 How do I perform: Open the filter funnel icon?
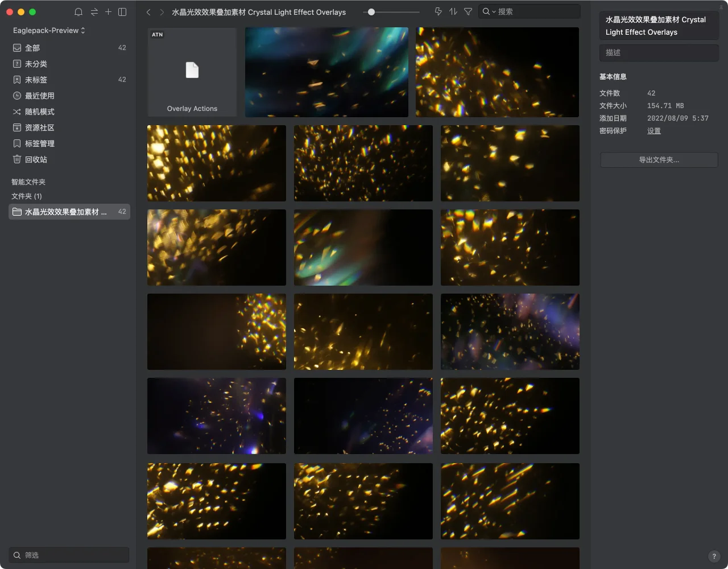(468, 11)
